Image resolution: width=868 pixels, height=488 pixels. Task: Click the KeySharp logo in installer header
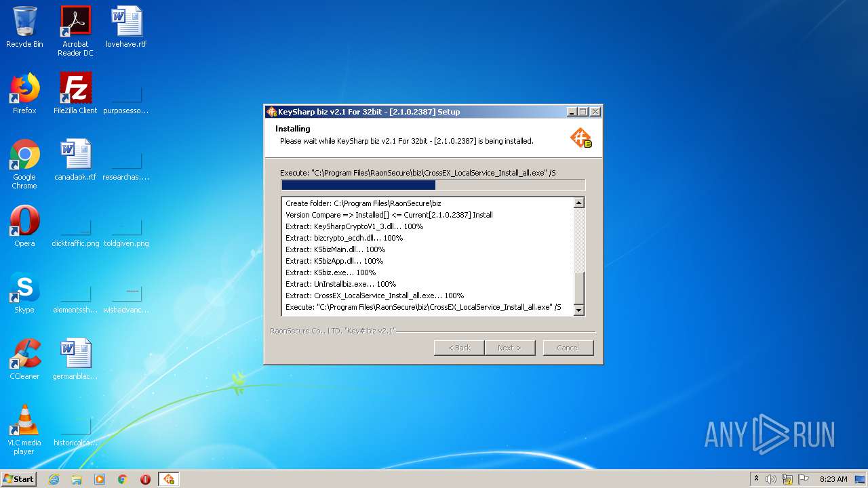coord(580,138)
